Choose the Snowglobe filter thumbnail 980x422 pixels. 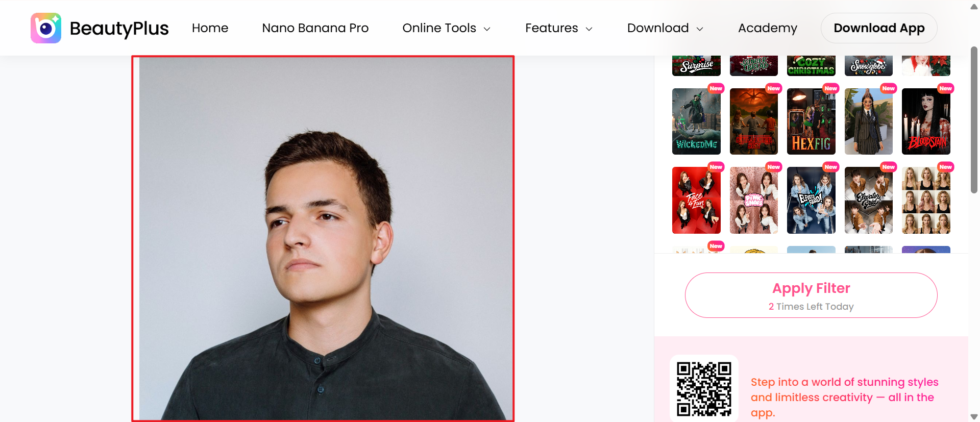click(x=868, y=66)
